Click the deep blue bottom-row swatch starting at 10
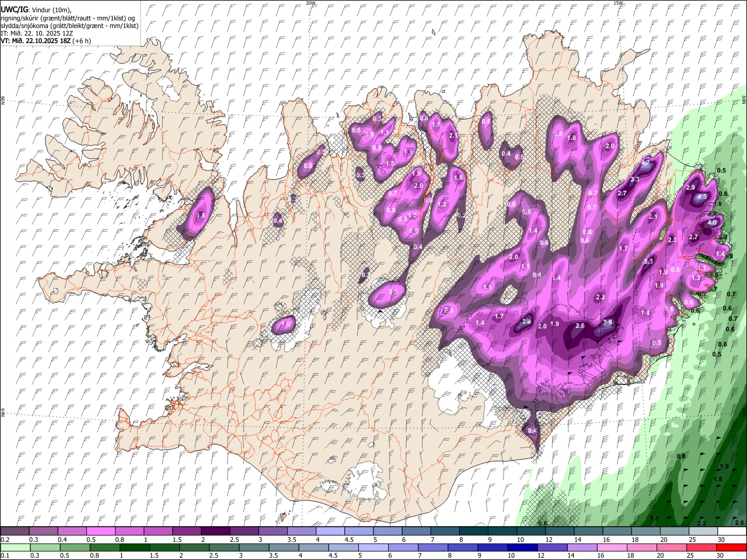 (x=522, y=548)
